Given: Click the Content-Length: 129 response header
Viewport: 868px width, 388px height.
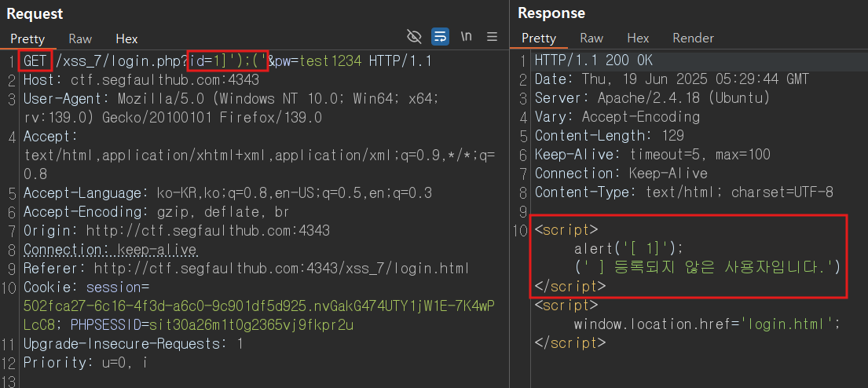Looking at the screenshot, I should 610,136.
